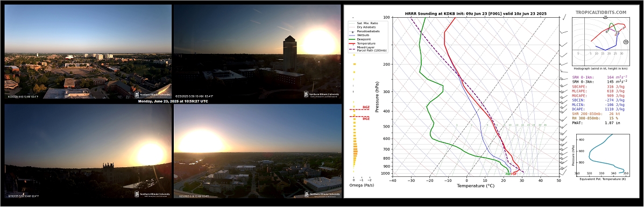The height and width of the screenshot is (207, 644).
Task: Open the bottom-right campus sunrise webcam image
Action: tap(258, 151)
